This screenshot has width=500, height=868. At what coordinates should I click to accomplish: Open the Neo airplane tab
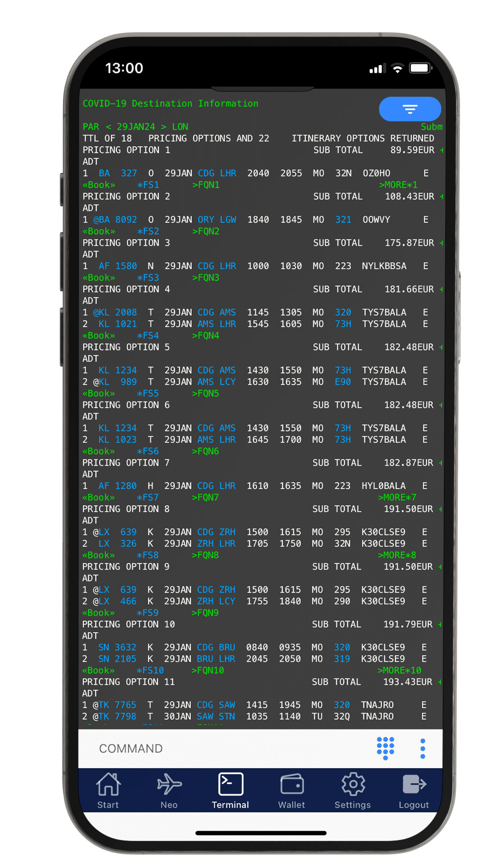pos(169,791)
